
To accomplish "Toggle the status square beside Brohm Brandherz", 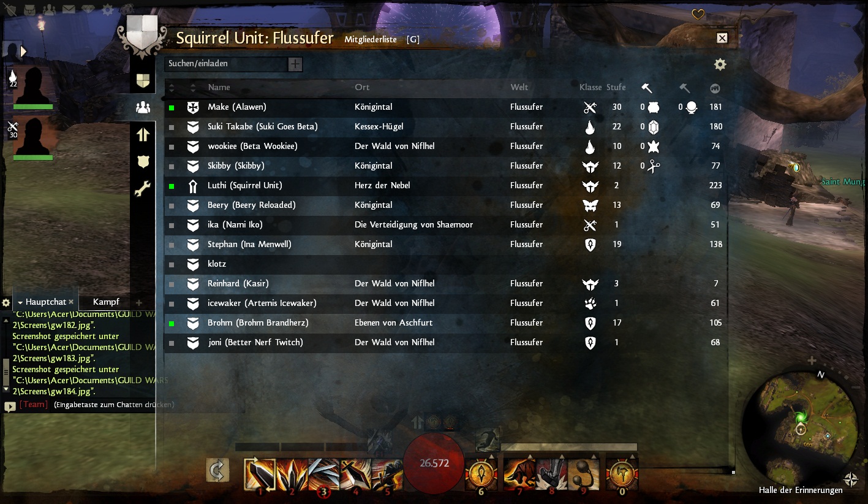I will pyautogui.click(x=172, y=323).
